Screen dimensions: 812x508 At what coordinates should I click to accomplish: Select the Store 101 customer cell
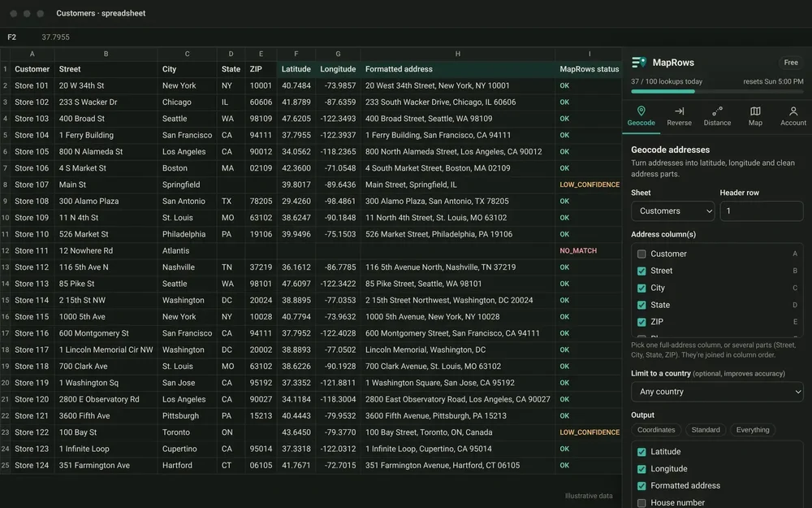(32, 86)
